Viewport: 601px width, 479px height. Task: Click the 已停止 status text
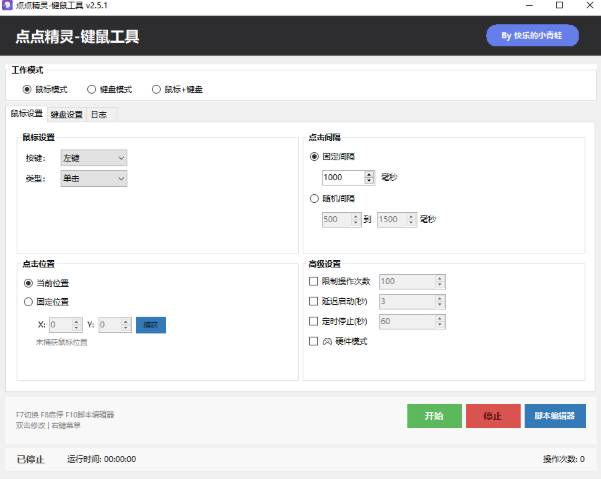pyautogui.click(x=30, y=459)
